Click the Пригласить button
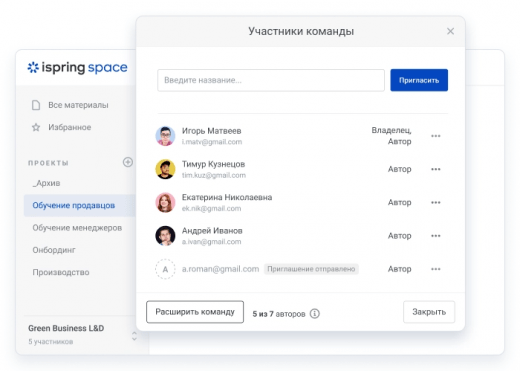This screenshot has height=371, width=520. [x=419, y=80]
